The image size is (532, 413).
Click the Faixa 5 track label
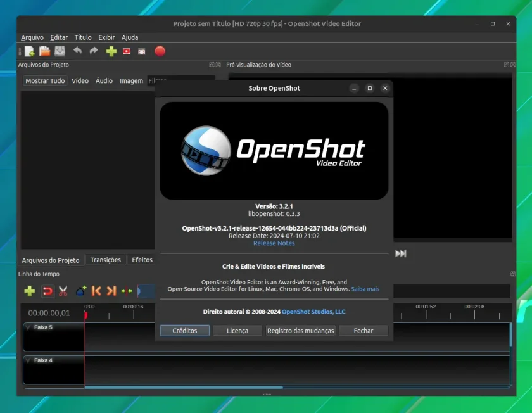click(x=44, y=327)
